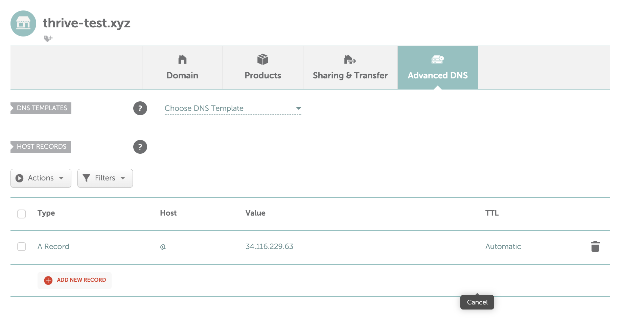Image resolution: width=644 pixels, height=321 pixels.
Task: Select the Sharing & Transfer envelope icon
Action: (349, 59)
